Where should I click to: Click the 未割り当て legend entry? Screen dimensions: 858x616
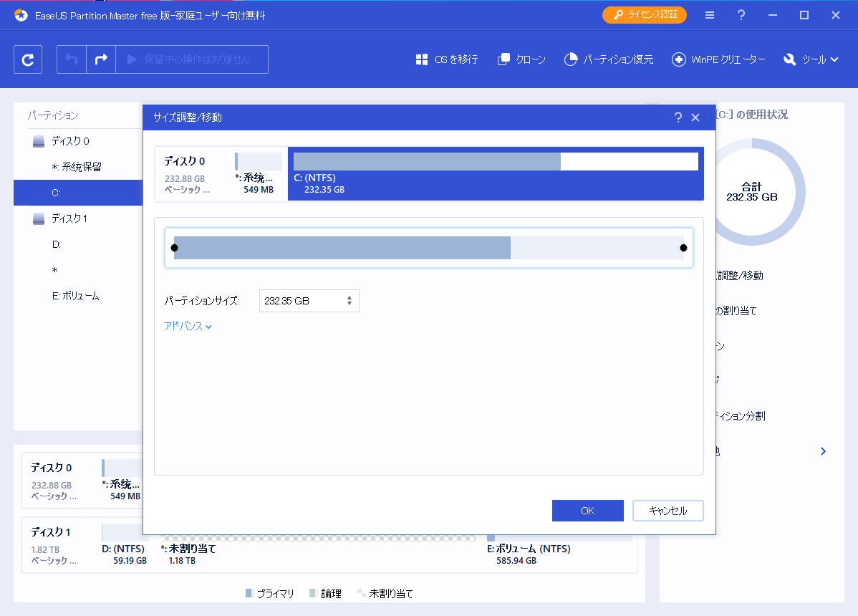[385, 594]
